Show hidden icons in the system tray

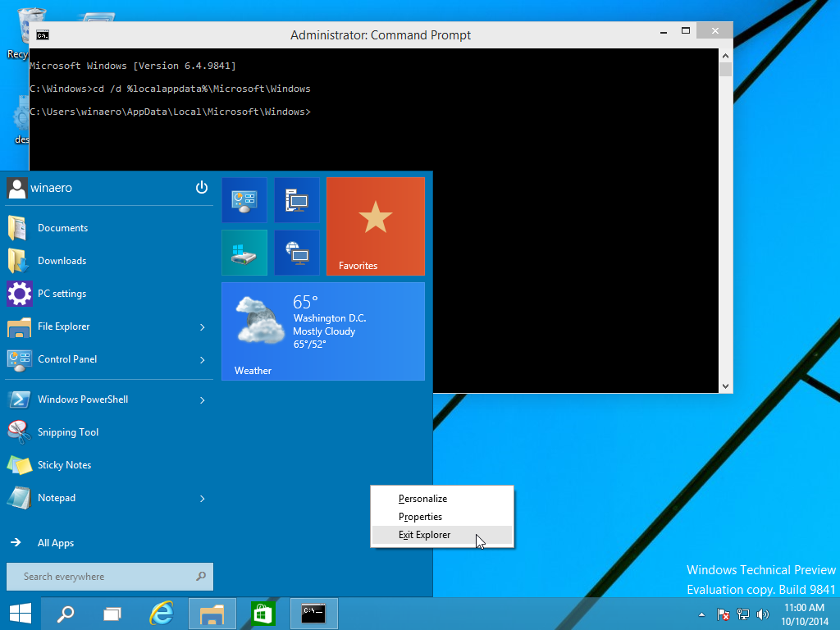pos(700,614)
